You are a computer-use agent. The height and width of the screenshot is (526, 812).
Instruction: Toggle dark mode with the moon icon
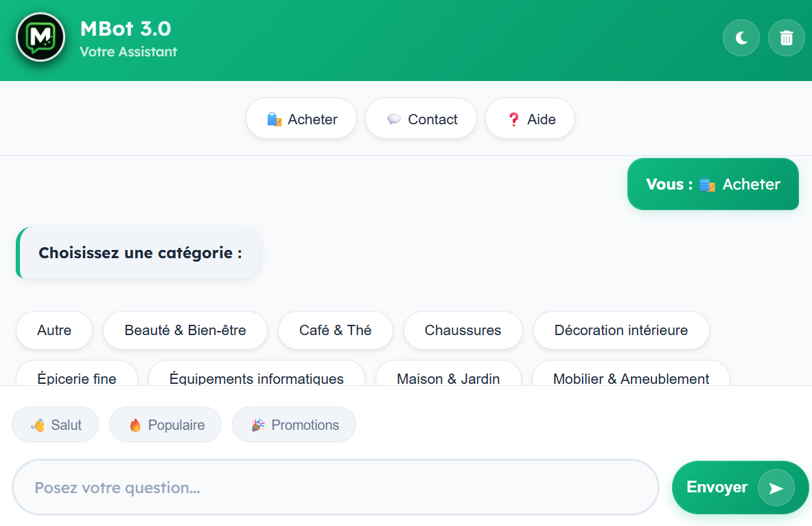click(741, 38)
